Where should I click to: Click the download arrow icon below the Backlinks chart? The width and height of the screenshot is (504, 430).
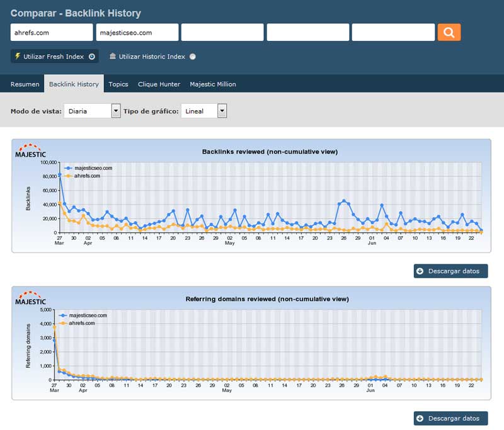coord(419,271)
